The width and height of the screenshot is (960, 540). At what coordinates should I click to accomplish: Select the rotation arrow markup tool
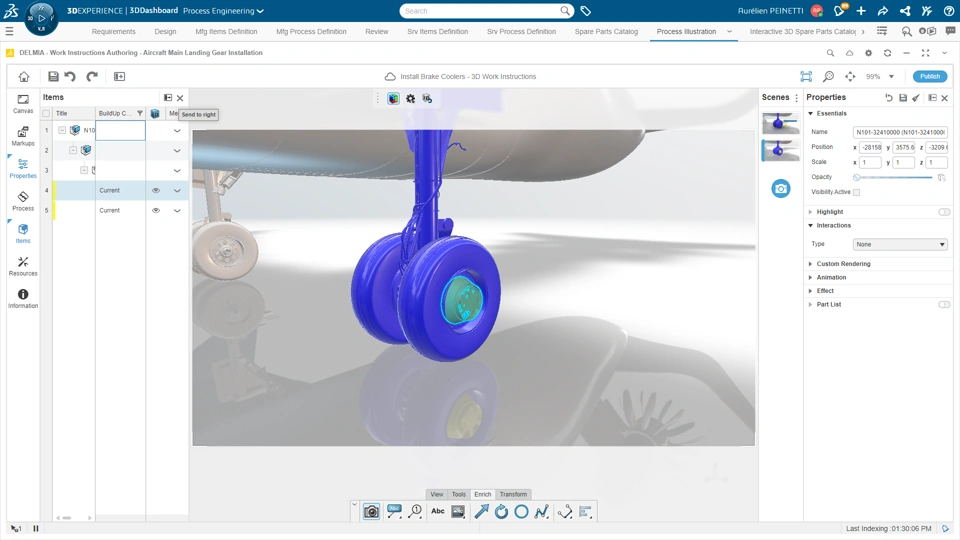pos(501,511)
